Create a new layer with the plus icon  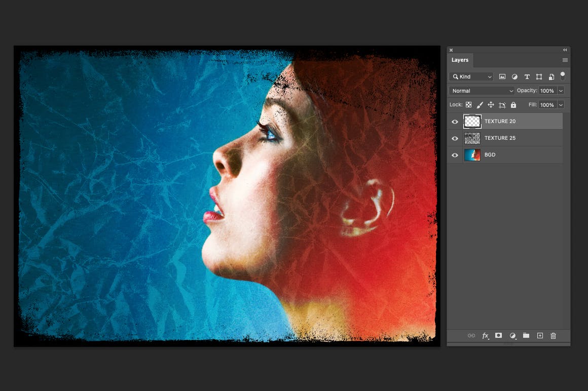click(540, 335)
